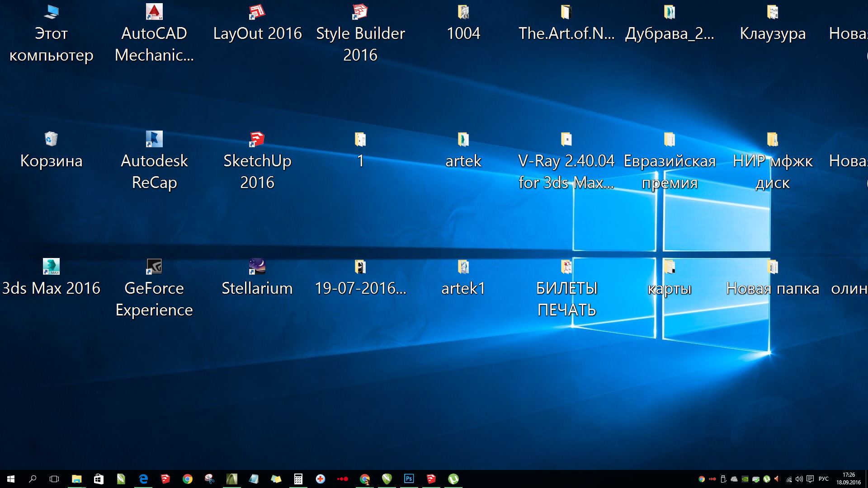Open Photoshop from the taskbar
Viewport: 868px width, 488px height.
pyautogui.click(x=409, y=479)
